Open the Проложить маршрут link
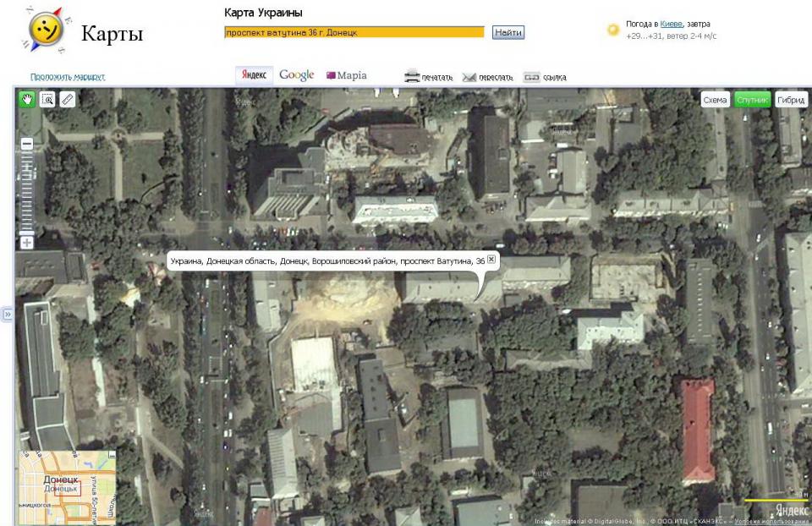The height and width of the screenshot is (526, 812). [68, 77]
